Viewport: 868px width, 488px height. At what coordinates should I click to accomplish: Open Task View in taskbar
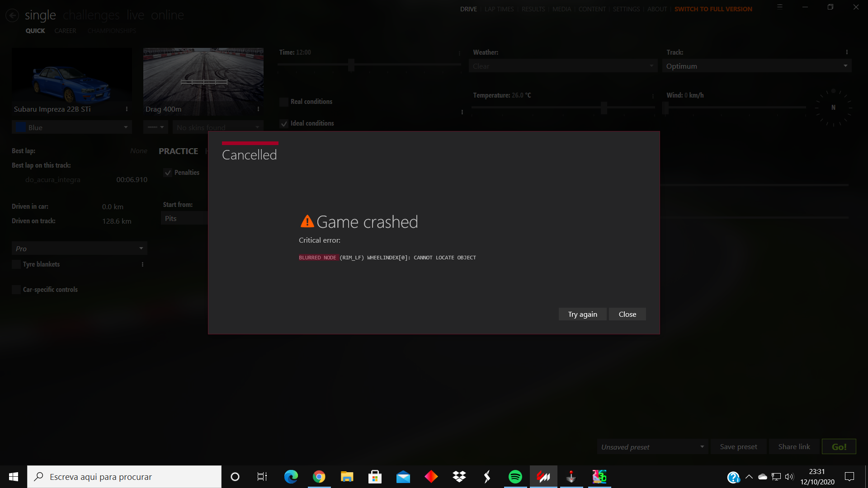pyautogui.click(x=262, y=477)
